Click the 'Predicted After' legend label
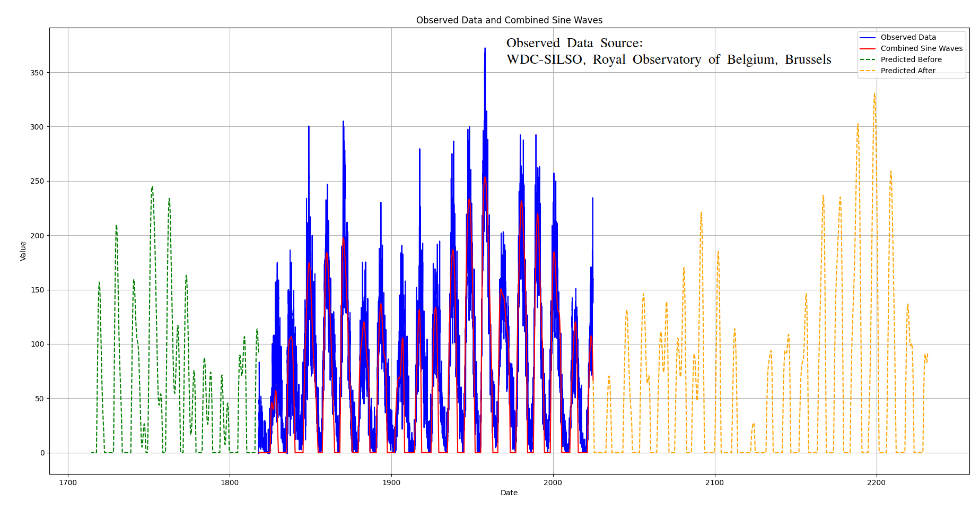The width and height of the screenshot is (980, 517). click(x=908, y=71)
